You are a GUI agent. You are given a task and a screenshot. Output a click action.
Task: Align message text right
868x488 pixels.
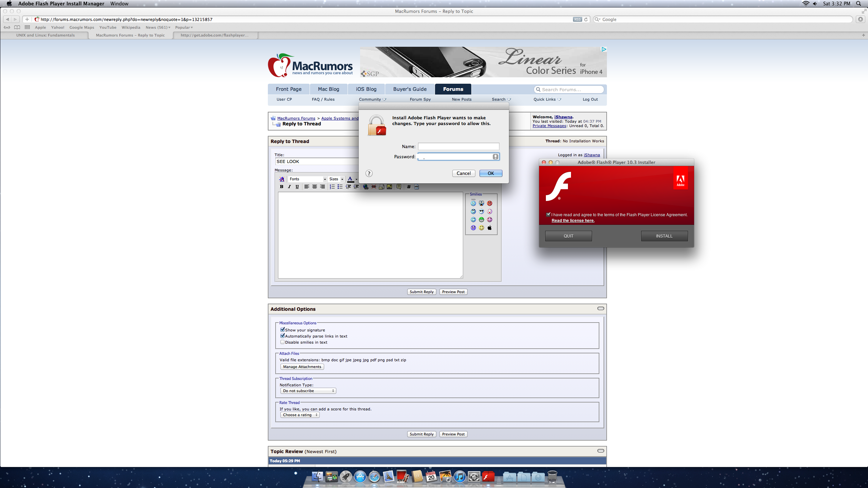[322, 187]
